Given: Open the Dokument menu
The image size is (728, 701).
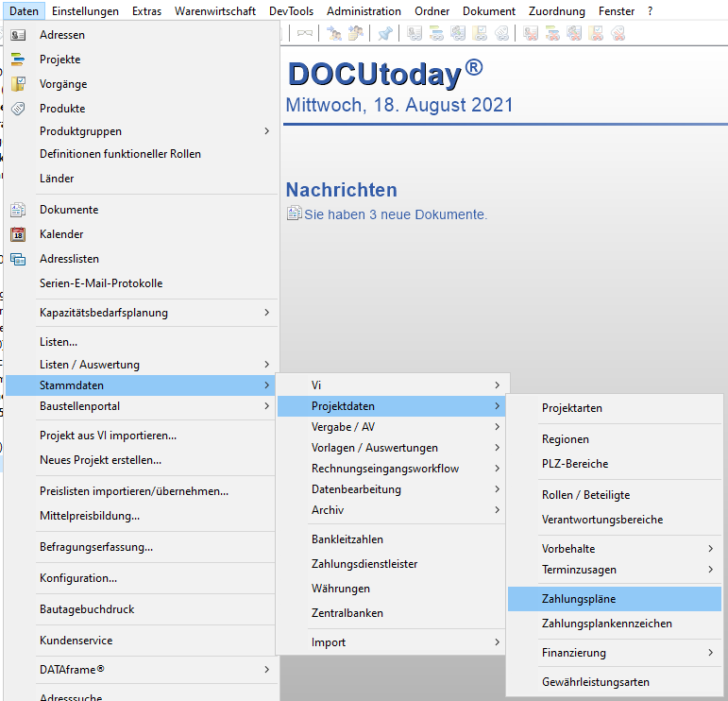Looking at the screenshot, I should point(489,11).
